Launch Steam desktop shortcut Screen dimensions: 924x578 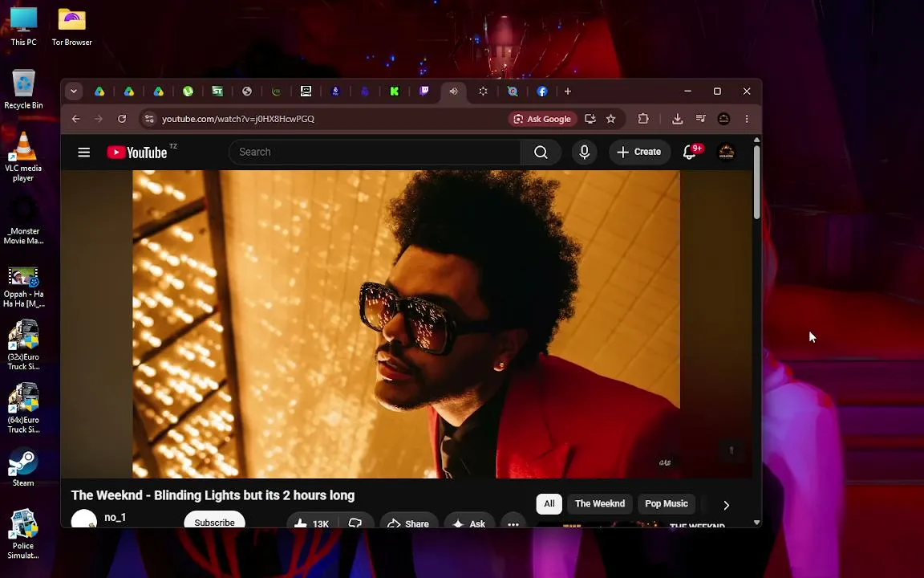click(23, 468)
